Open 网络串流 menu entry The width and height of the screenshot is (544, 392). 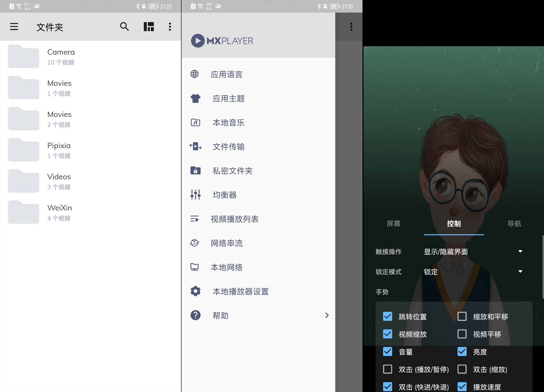click(258, 243)
